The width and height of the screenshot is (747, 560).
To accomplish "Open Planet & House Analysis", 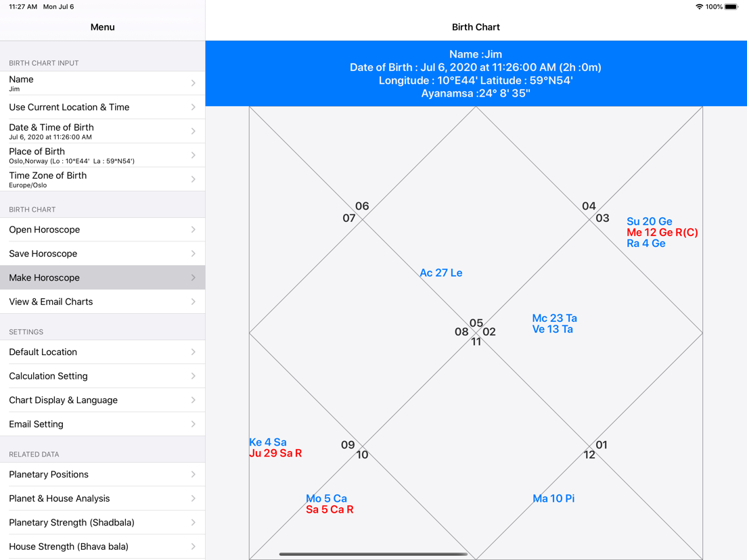I will (102, 498).
